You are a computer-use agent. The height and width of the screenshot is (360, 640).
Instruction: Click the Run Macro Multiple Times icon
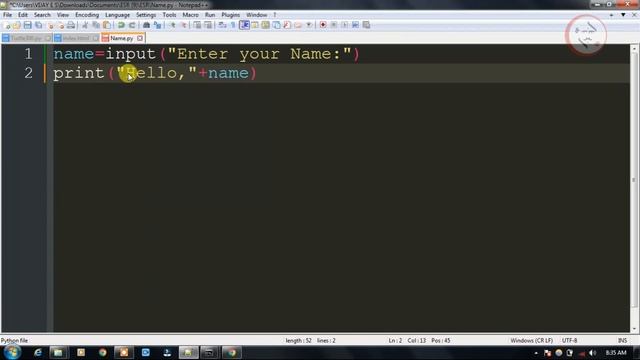pyautogui.click(x=356, y=25)
